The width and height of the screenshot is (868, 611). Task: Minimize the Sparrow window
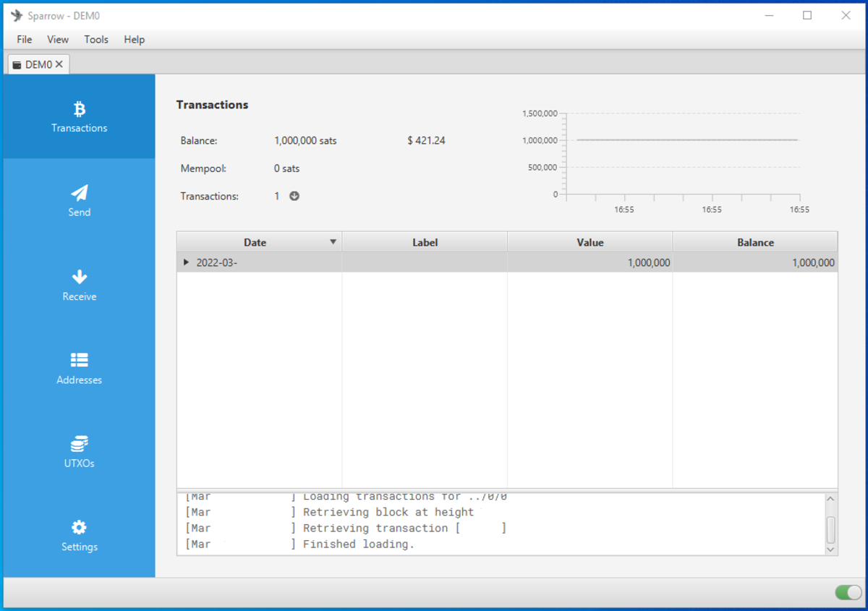[769, 15]
